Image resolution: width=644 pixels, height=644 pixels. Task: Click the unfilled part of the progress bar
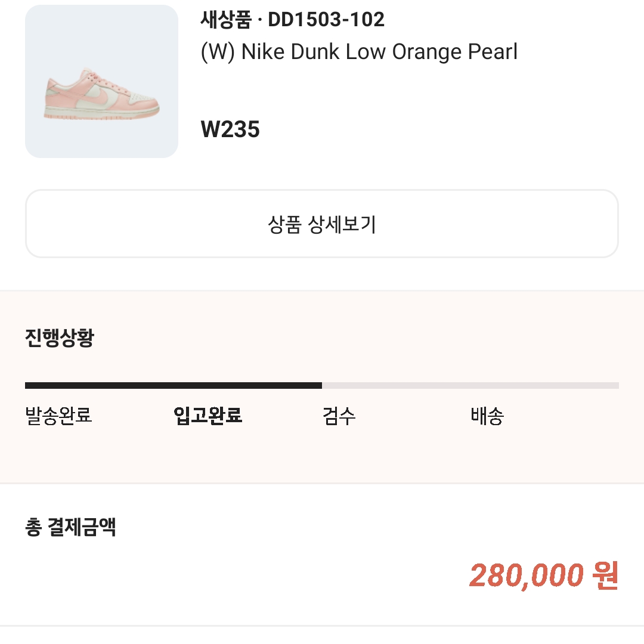(x=470, y=385)
